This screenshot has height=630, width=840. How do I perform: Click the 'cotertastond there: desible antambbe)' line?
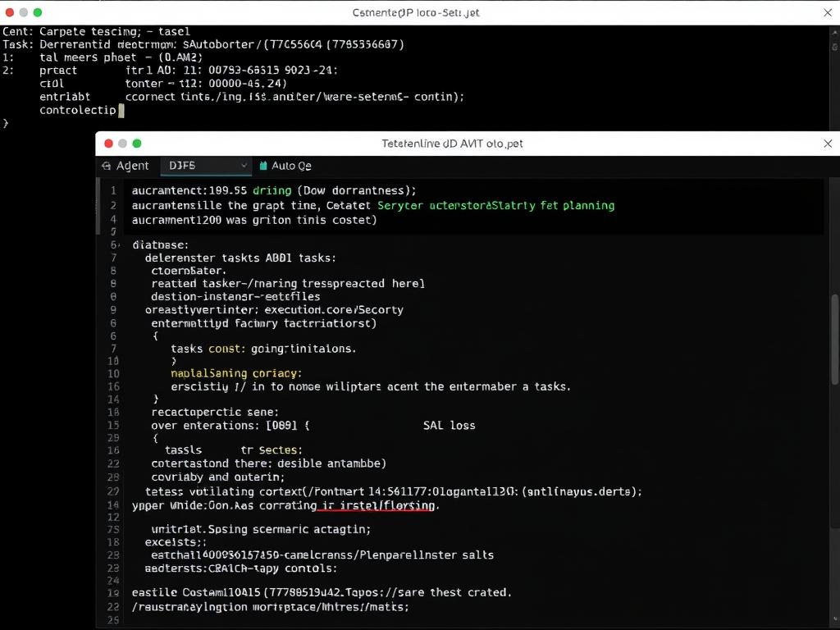269,464
